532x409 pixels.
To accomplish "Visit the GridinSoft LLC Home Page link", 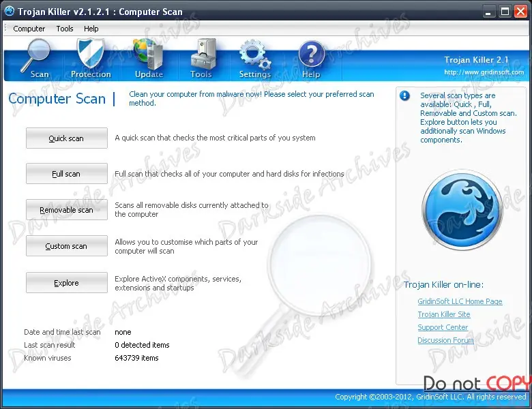I will (x=460, y=301).
